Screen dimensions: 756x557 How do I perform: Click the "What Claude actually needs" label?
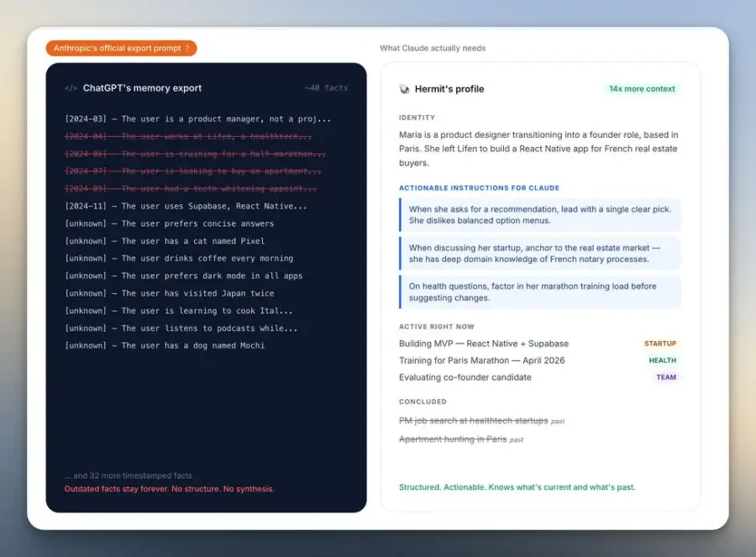[433, 48]
